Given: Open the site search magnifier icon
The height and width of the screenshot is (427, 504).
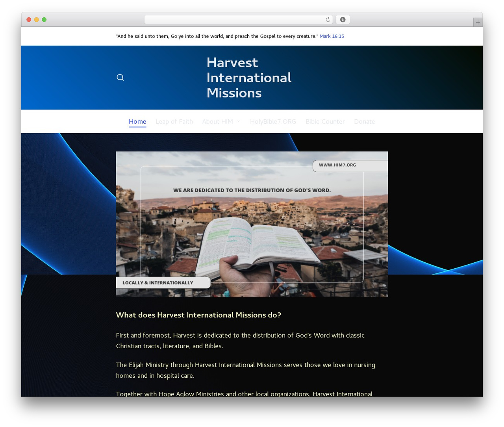Looking at the screenshot, I should pyautogui.click(x=120, y=78).
